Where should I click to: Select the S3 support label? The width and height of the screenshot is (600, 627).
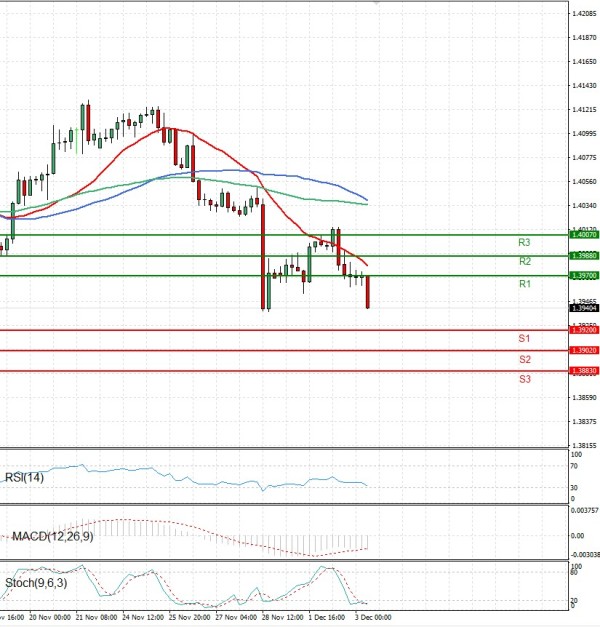click(524, 379)
